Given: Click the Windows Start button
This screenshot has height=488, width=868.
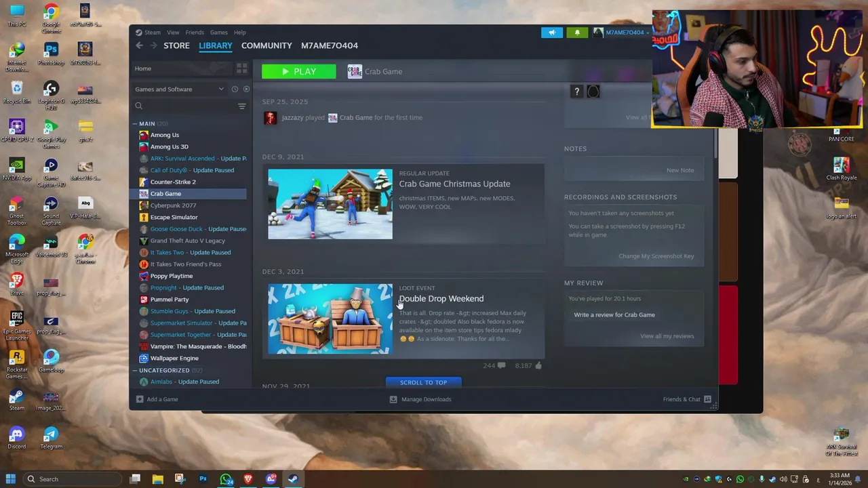Looking at the screenshot, I should click(x=11, y=479).
